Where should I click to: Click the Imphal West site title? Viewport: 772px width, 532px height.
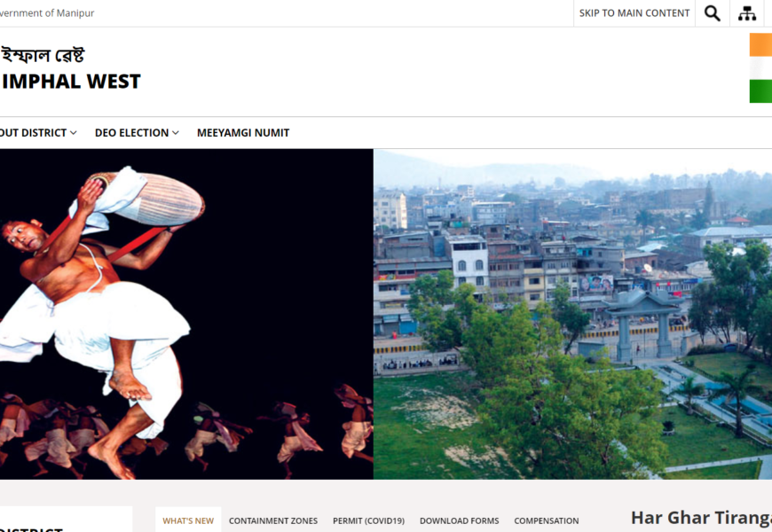[71, 82]
